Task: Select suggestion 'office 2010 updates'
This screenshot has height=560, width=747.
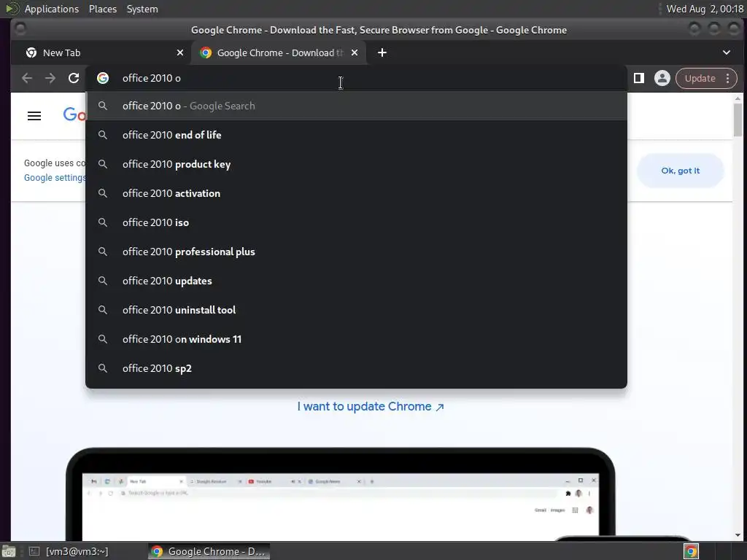Action: pos(356,281)
